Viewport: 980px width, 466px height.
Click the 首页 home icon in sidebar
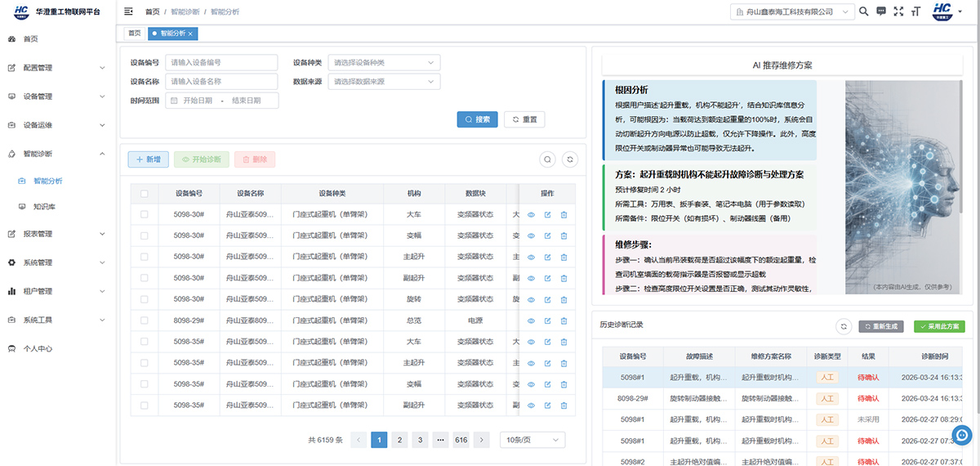pos(11,39)
